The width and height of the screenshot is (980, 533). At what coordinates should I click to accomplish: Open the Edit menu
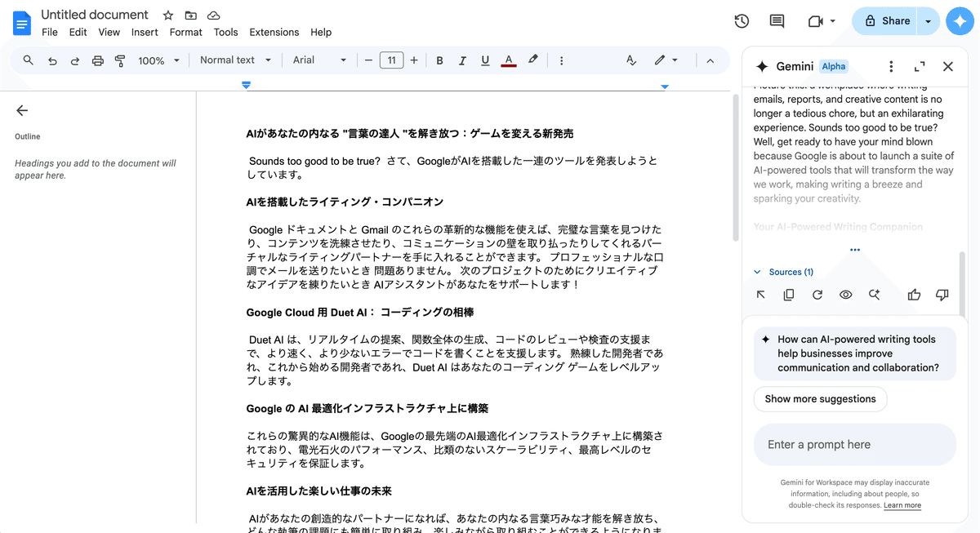click(78, 33)
